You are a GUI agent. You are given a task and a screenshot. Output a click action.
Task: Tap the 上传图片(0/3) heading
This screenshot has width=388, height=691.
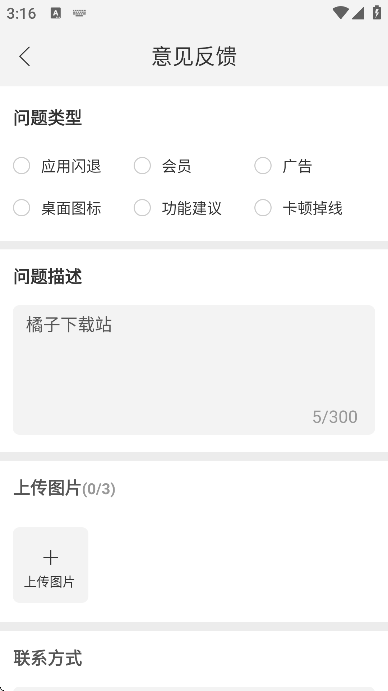click(x=64, y=488)
